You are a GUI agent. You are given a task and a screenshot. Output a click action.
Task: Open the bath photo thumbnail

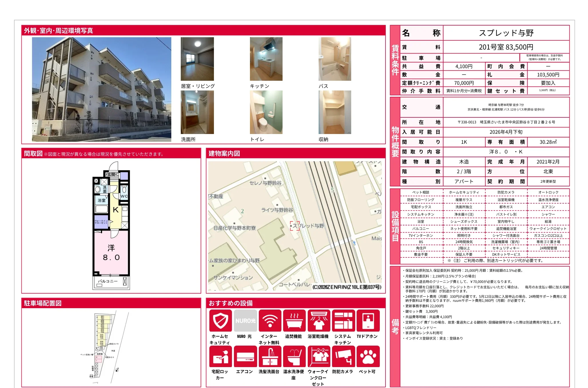(x=335, y=59)
